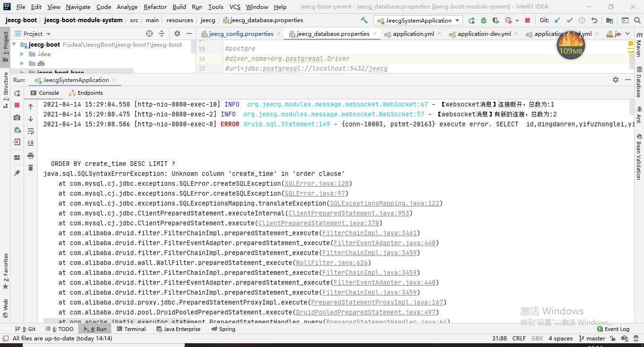Toggle Scroll to End in console
Screen dimensions: 644x347
tap(31, 143)
